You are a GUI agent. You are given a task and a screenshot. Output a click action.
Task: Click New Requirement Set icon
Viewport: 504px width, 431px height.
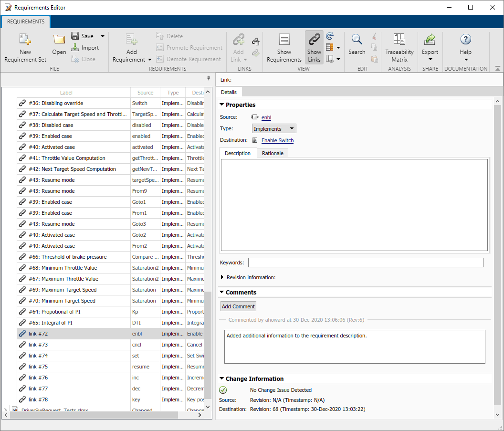coord(25,40)
